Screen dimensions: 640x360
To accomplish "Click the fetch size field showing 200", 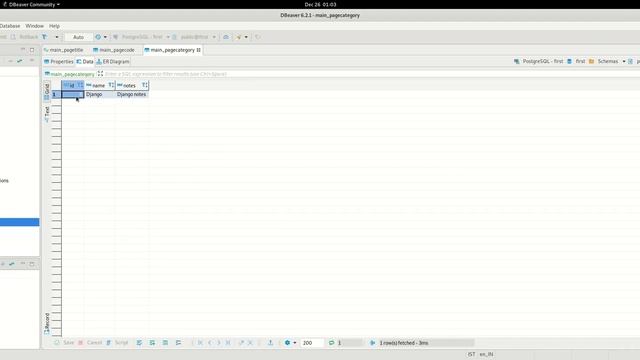I will [x=312, y=342].
